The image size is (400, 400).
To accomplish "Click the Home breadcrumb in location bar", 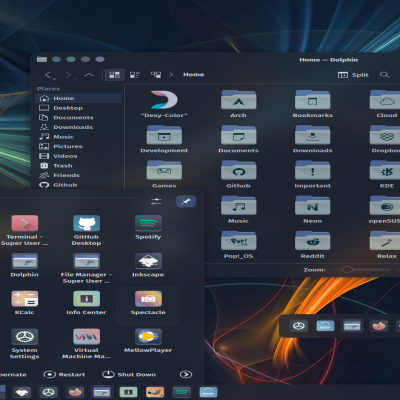I will (194, 75).
